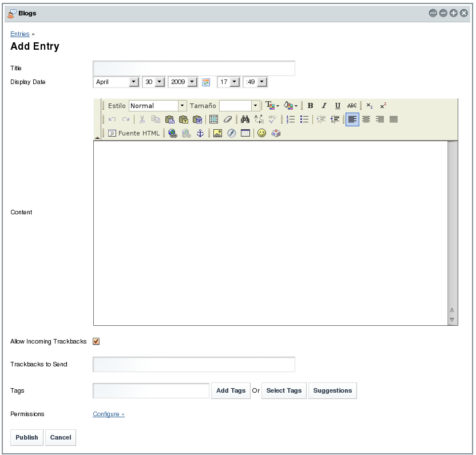Open the Estilo style dropdown

coord(183,106)
